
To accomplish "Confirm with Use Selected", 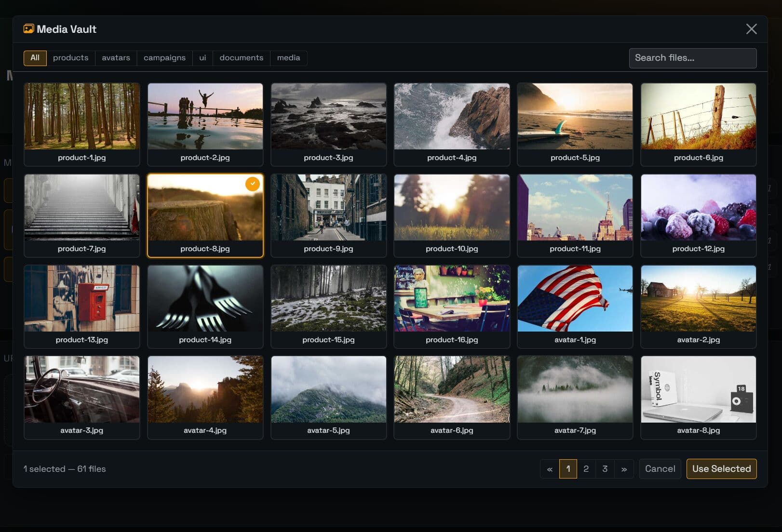I will [721, 468].
